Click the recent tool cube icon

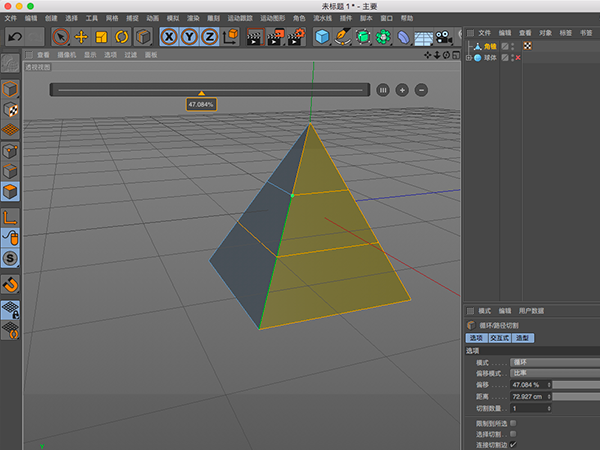(143, 37)
